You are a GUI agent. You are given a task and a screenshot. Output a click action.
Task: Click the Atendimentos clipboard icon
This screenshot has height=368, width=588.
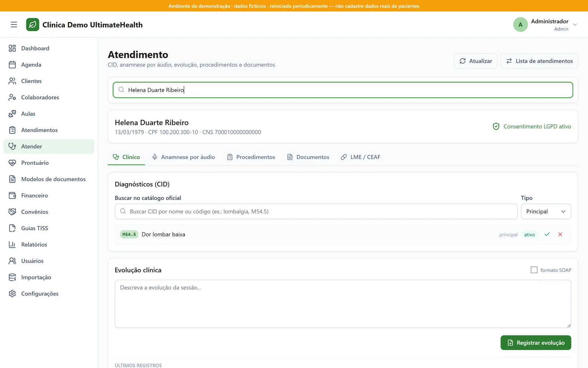click(12, 130)
